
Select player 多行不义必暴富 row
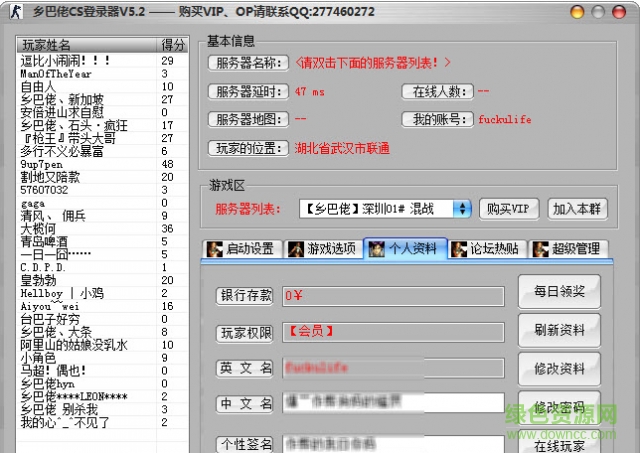(x=102, y=151)
